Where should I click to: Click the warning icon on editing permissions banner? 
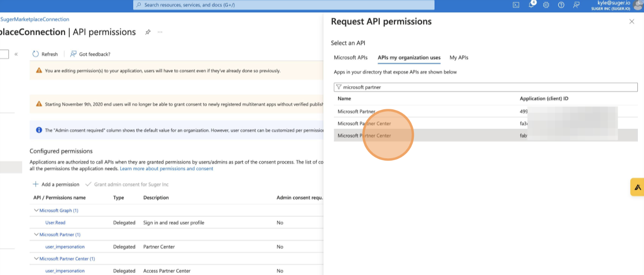pos(39,71)
